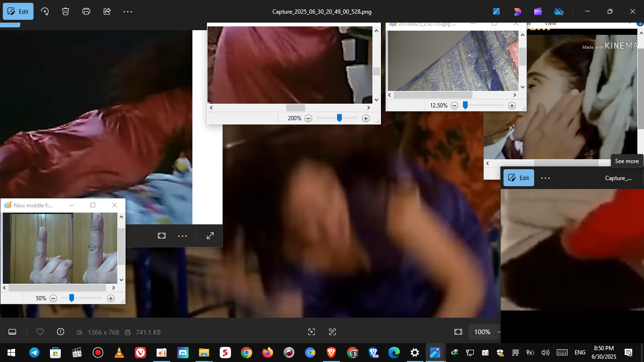
Task: Toggle favorite with the heart icon
Action: point(40,332)
